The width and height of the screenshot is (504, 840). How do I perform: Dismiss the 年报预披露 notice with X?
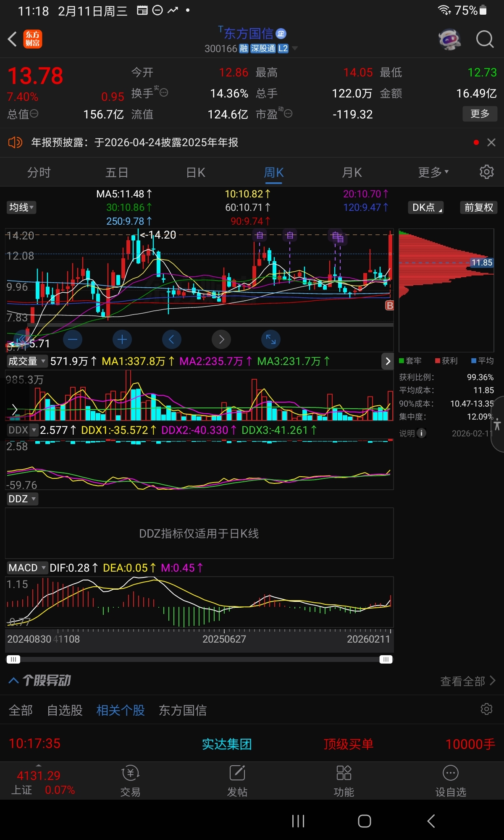[x=491, y=142]
